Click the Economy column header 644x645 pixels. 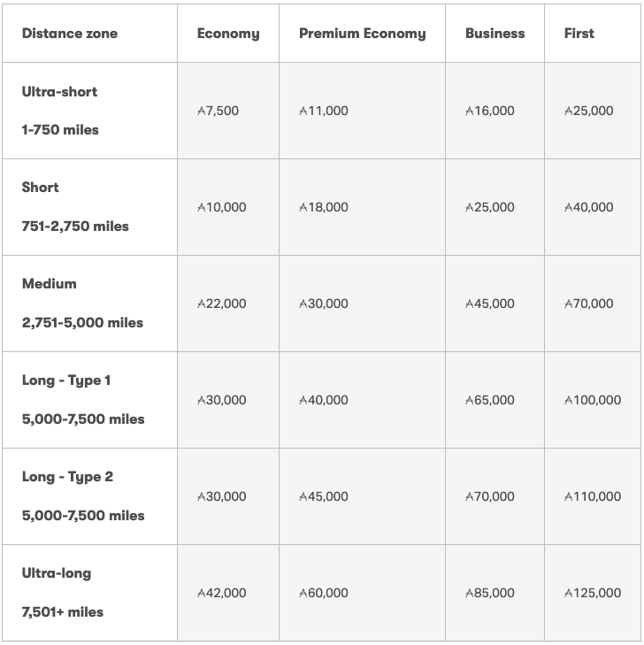(228, 34)
